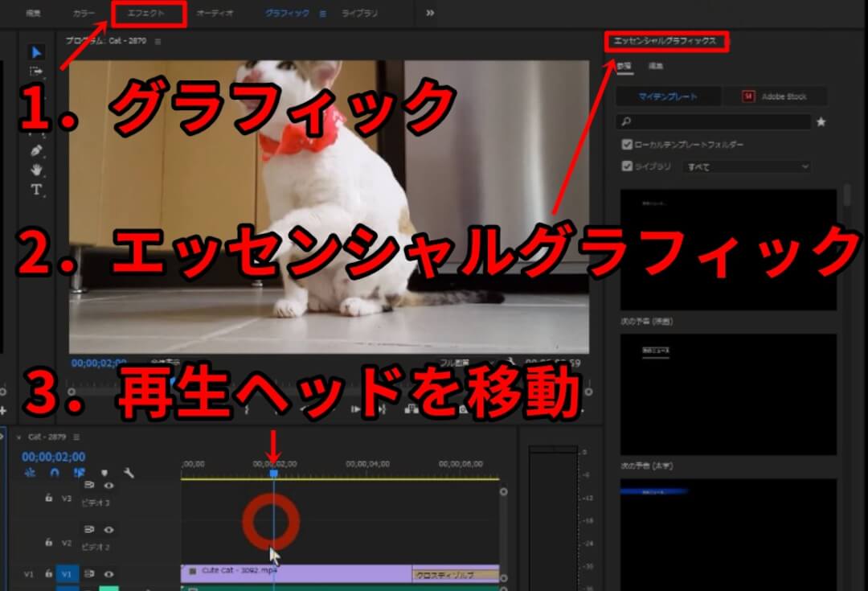Screen dimensions: 868x591
Task: Switch to the エフェクト workspace tab
Action: pyautogui.click(x=146, y=14)
